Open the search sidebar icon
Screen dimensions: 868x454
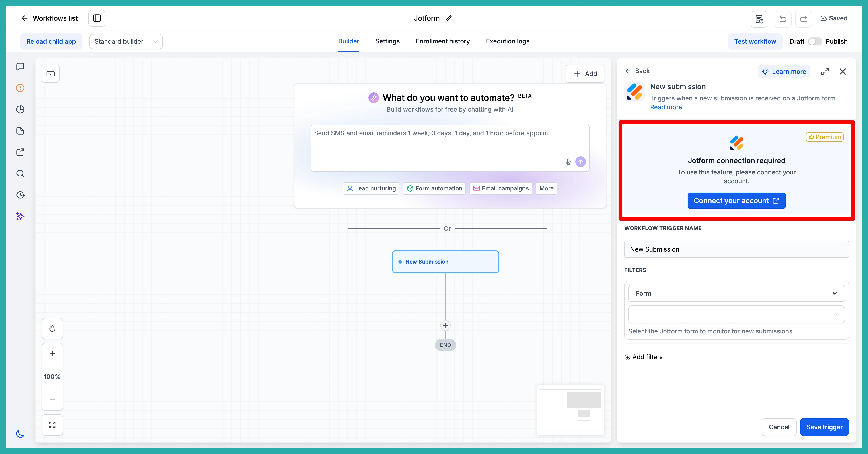(20, 174)
